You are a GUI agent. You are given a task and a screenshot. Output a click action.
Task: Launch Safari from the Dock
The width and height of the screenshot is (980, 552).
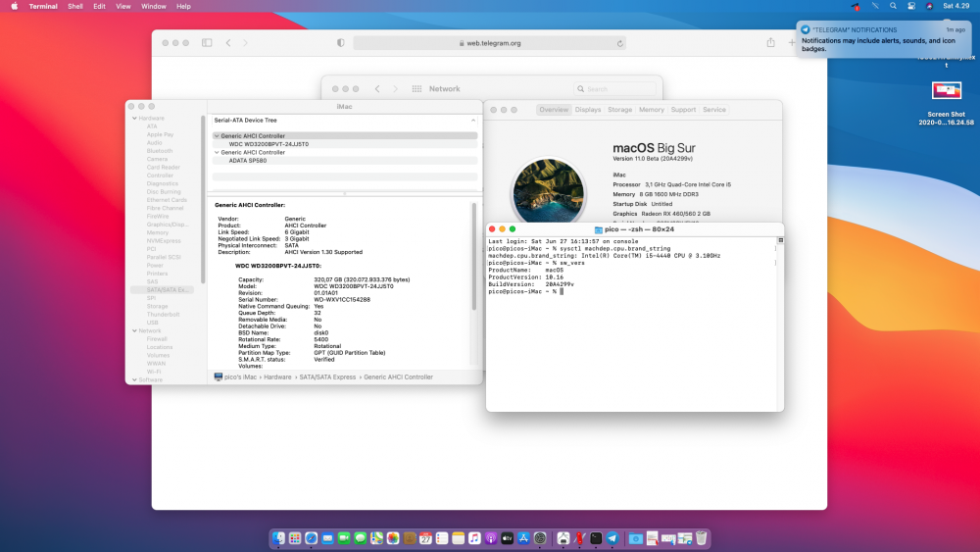312,538
